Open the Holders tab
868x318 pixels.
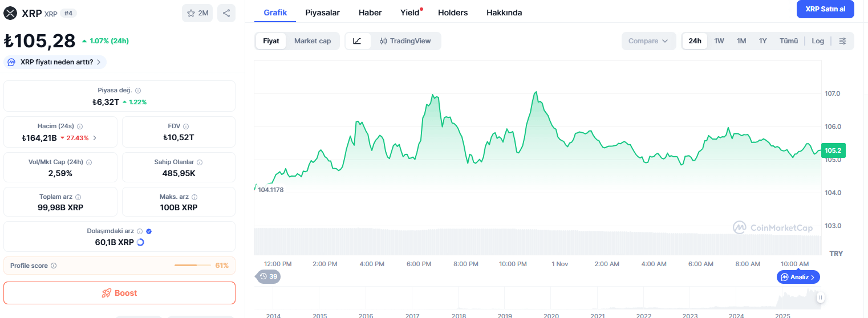pos(453,13)
